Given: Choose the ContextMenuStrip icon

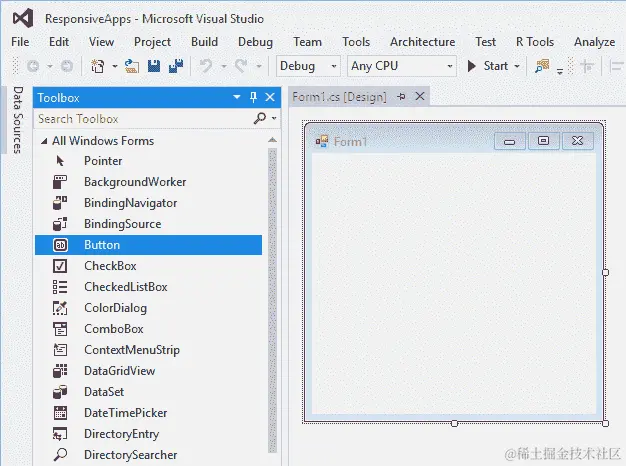Looking at the screenshot, I should tap(60, 350).
